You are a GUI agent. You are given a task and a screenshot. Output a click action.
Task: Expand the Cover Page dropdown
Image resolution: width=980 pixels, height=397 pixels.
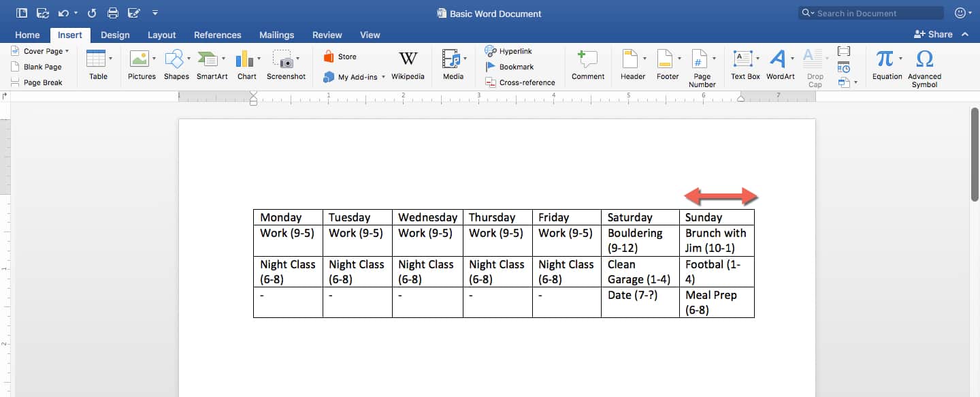point(67,51)
